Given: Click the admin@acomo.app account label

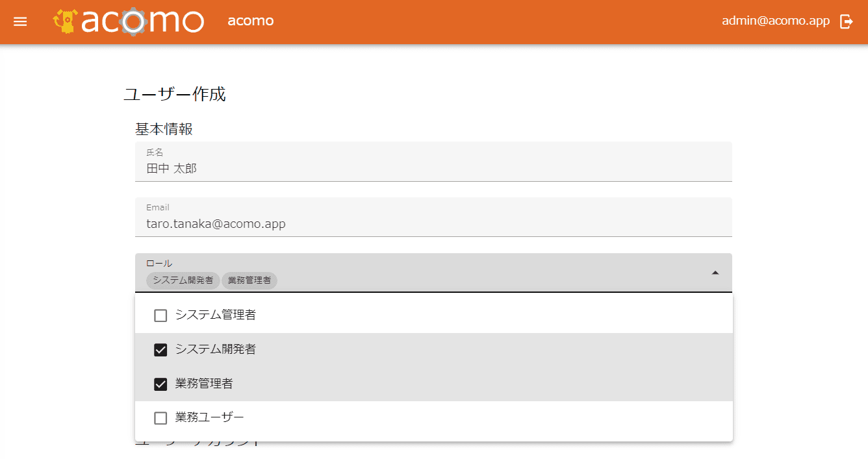Looking at the screenshot, I should coord(776,21).
